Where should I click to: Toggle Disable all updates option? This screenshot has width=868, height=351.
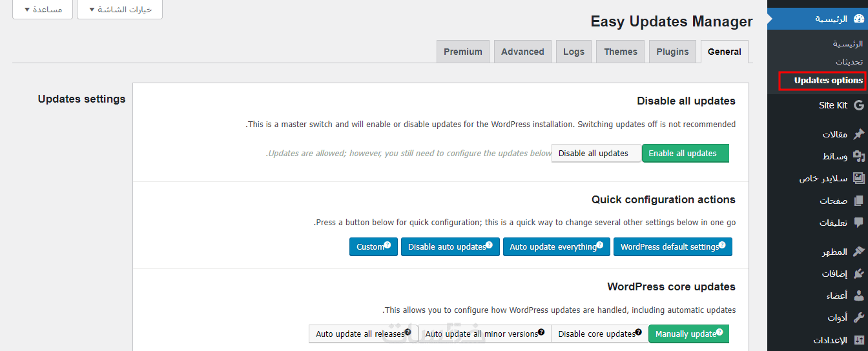click(x=595, y=154)
